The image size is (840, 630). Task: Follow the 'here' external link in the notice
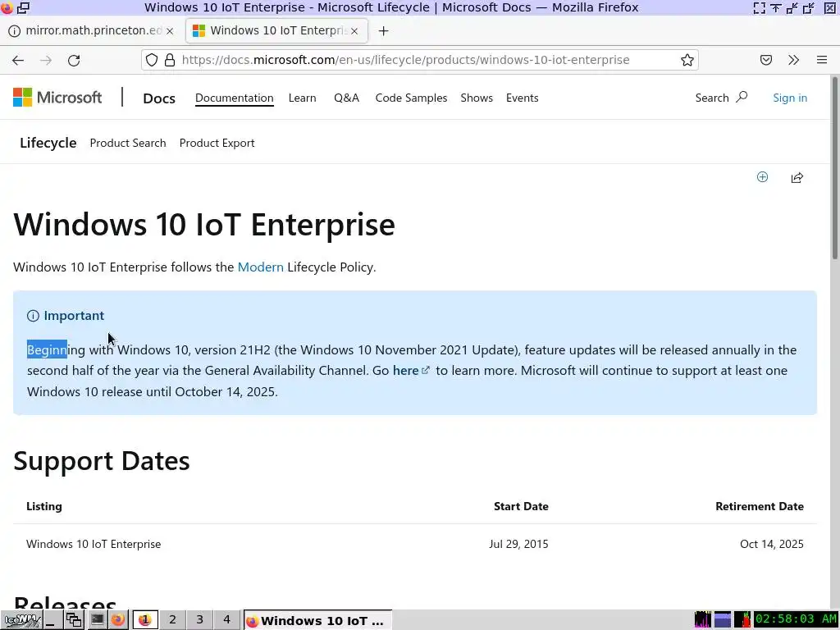click(411, 370)
